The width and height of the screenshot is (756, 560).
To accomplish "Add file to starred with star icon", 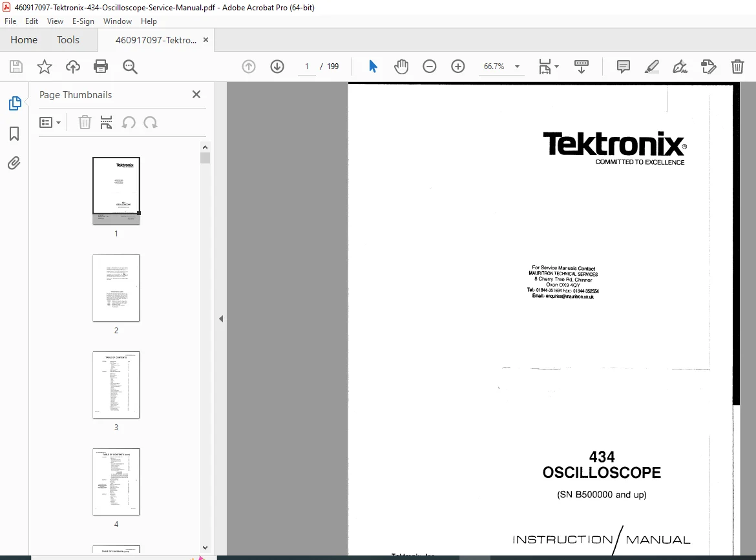I will pyautogui.click(x=45, y=67).
